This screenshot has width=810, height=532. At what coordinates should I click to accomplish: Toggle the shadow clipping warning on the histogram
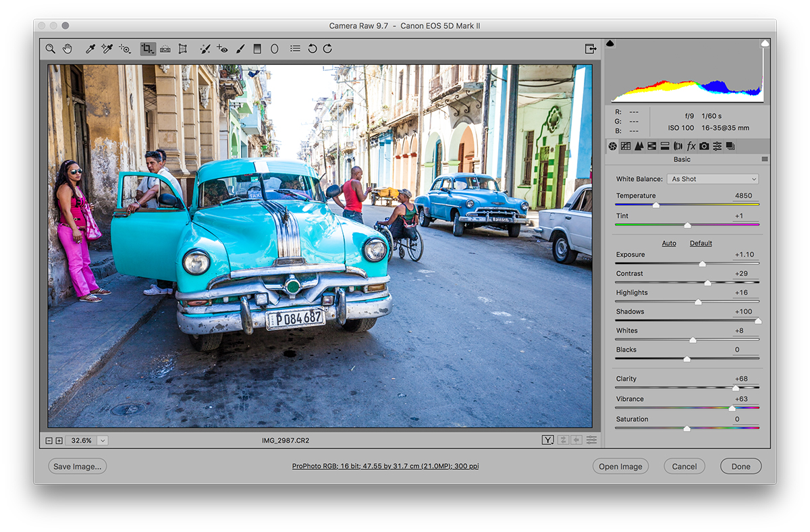610,42
